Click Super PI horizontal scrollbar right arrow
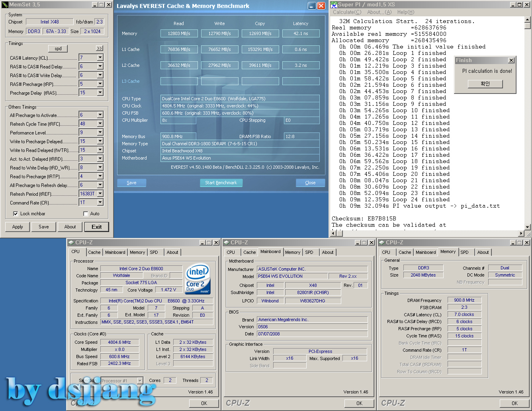532x411 pixels. point(521,234)
